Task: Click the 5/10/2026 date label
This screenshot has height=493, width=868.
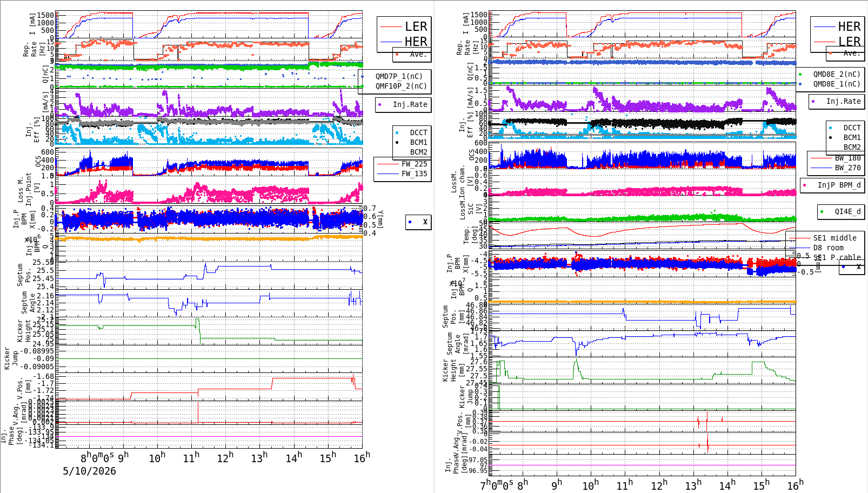Action: tap(90, 471)
